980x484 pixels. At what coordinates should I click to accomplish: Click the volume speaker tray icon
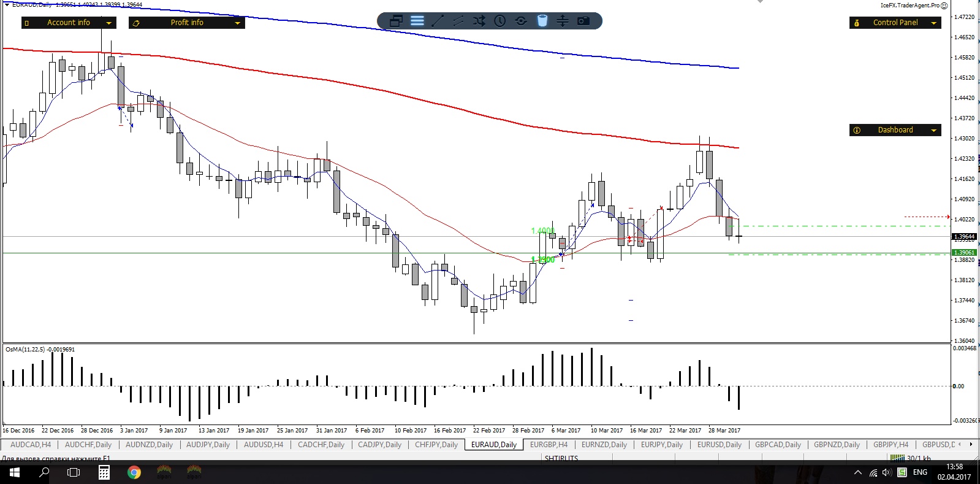[887, 472]
